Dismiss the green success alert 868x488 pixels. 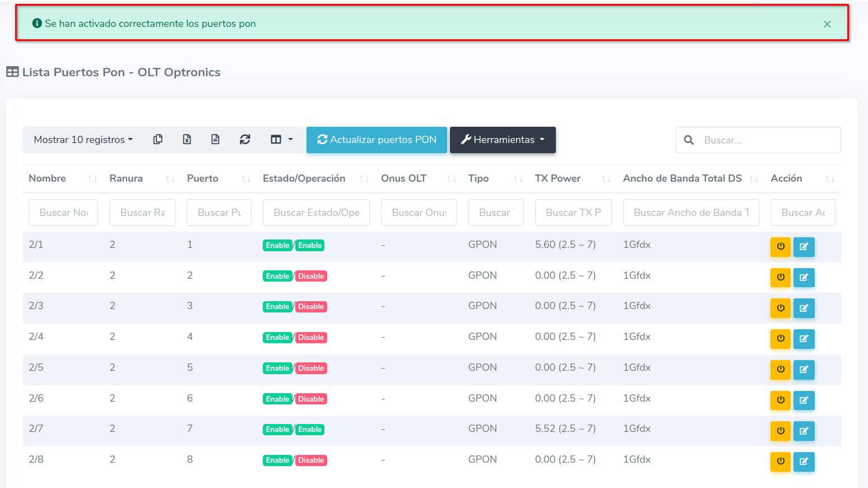pos(827,24)
